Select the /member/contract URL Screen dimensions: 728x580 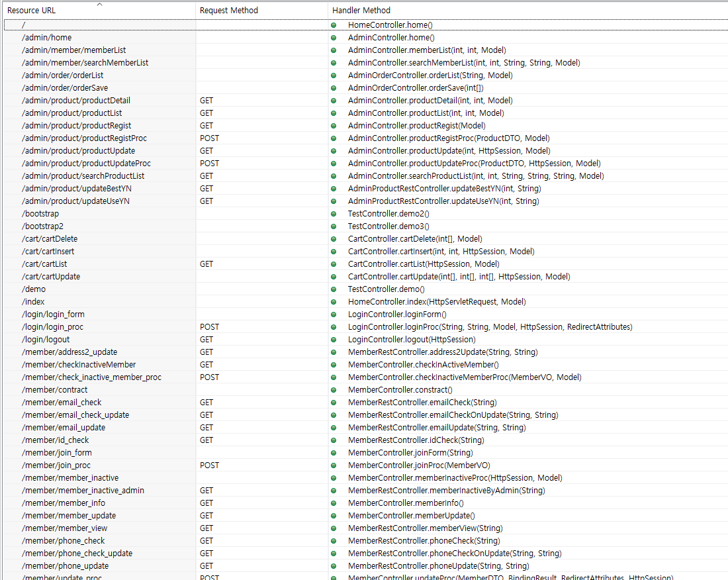point(54,389)
